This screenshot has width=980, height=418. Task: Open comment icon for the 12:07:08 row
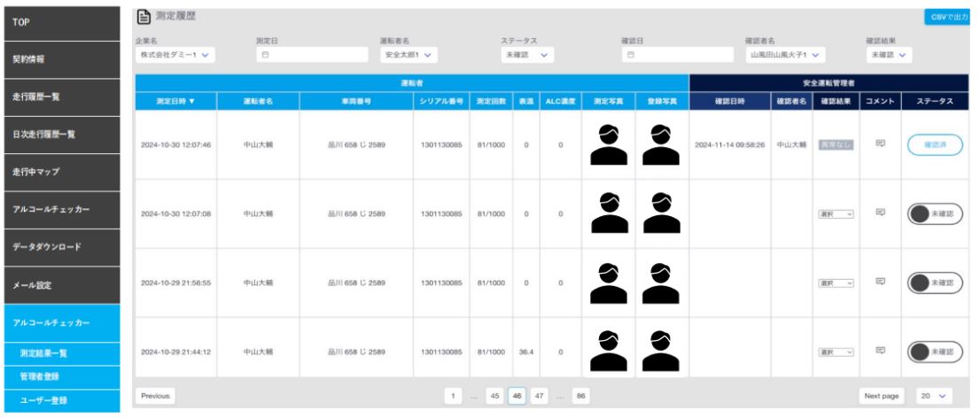[881, 213]
